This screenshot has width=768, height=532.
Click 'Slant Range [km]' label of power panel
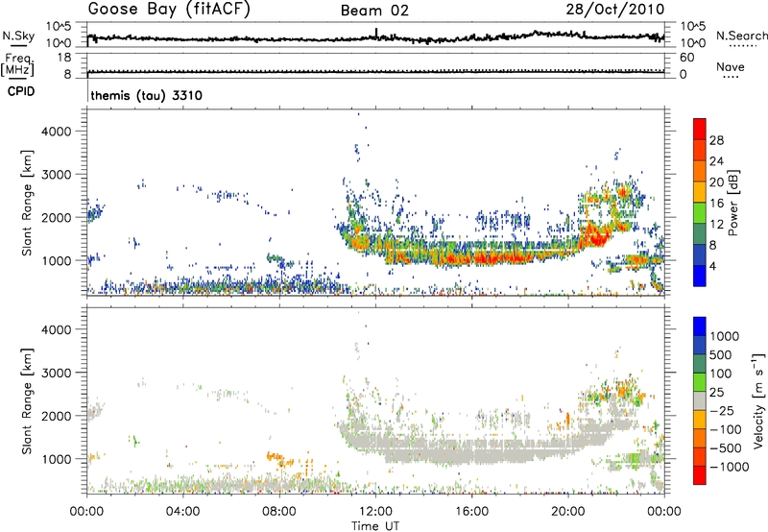[x=27, y=203]
